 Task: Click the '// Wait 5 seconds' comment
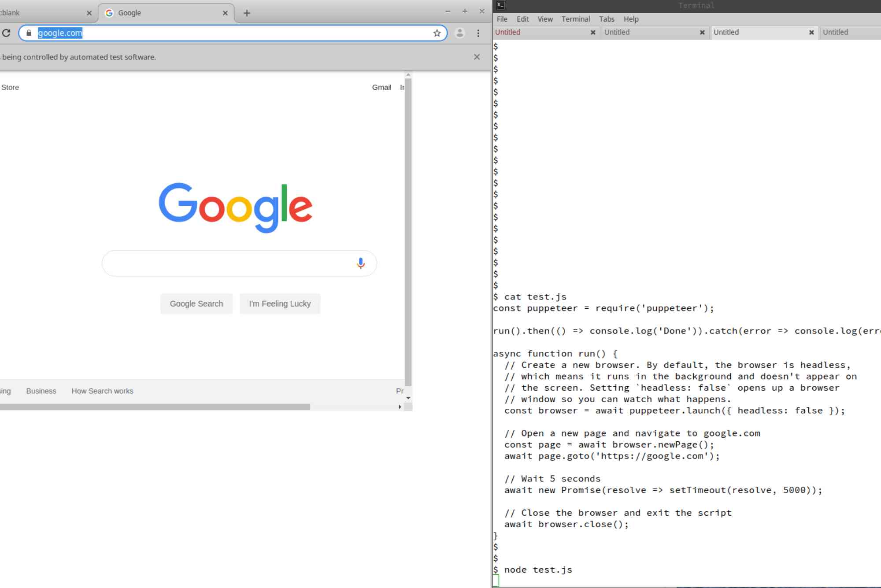point(552,479)
